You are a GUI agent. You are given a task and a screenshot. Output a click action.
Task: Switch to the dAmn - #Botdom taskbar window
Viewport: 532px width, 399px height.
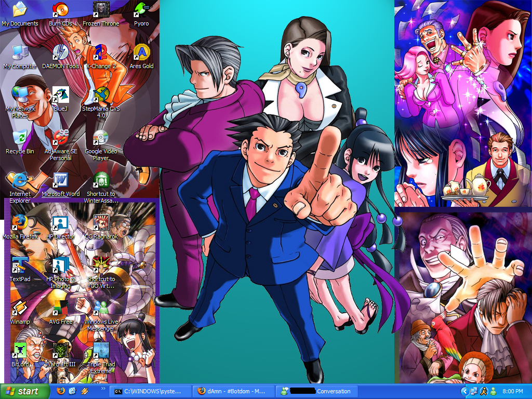233,391
